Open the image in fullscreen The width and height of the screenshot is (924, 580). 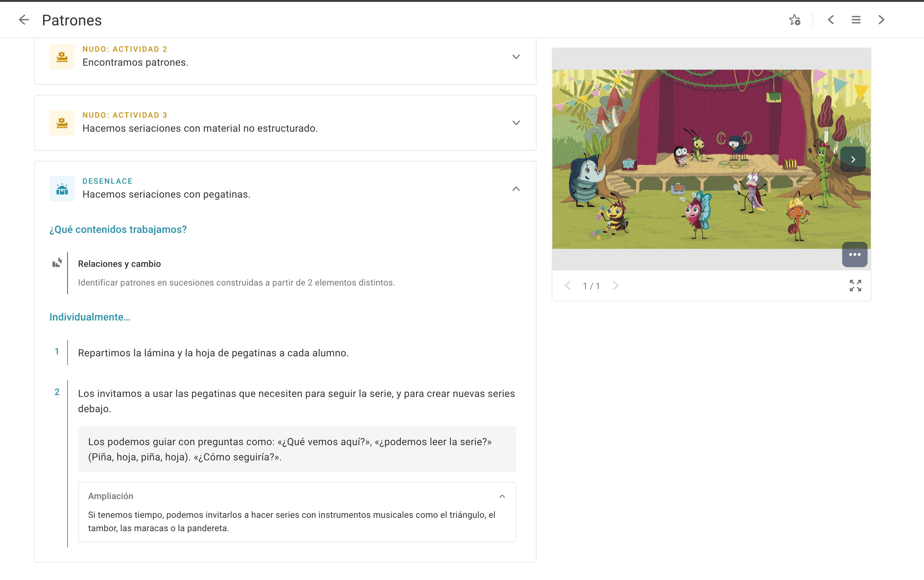tap(855, 285)
